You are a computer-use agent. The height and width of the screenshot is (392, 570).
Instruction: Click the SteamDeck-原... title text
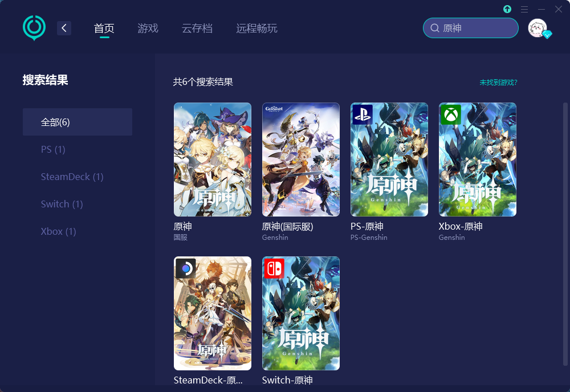point(208,380)
